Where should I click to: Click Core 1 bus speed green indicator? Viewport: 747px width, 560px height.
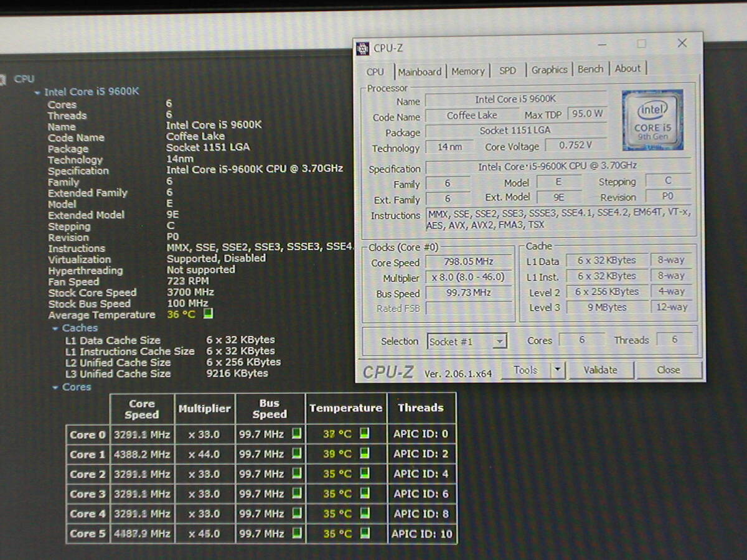pyautogui.click(x=297, y=454)
